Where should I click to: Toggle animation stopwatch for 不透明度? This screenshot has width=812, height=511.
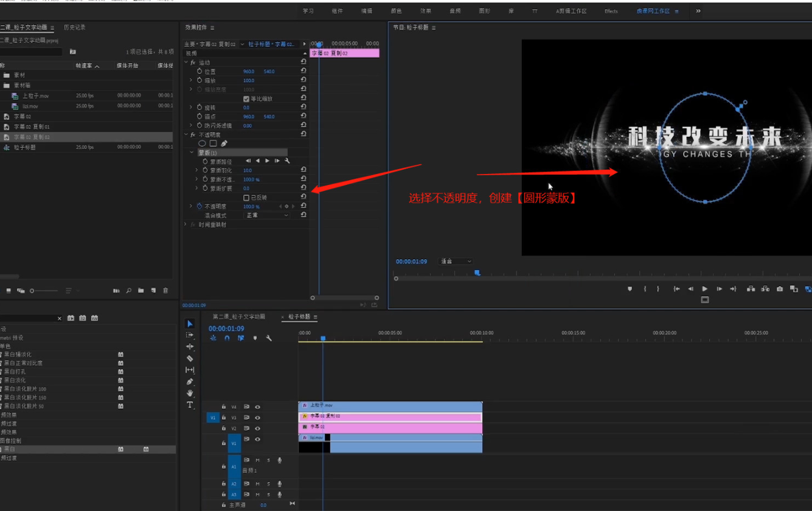click(200, 206)
